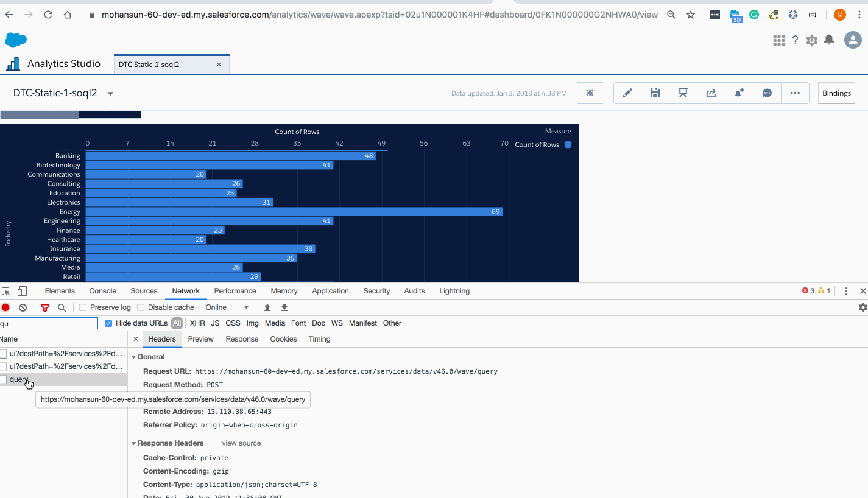Click the browser back arrow

coord(9,15)
